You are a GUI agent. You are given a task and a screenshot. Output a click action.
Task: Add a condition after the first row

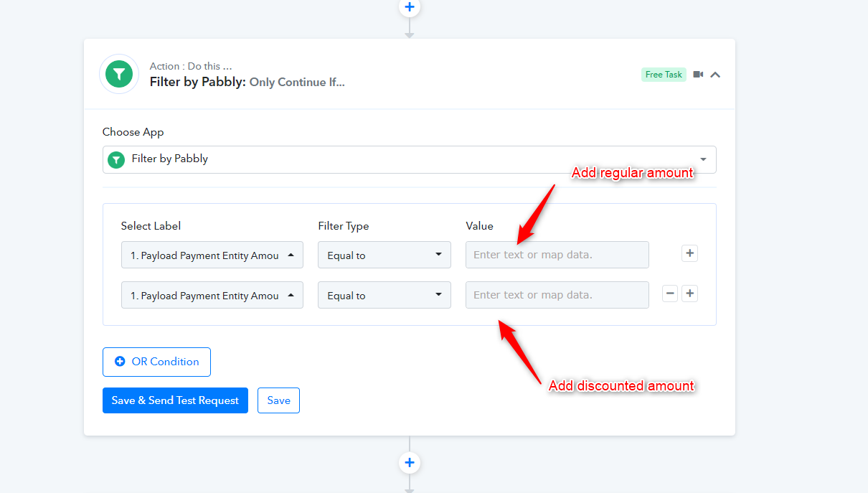click(x=689, y=253)
